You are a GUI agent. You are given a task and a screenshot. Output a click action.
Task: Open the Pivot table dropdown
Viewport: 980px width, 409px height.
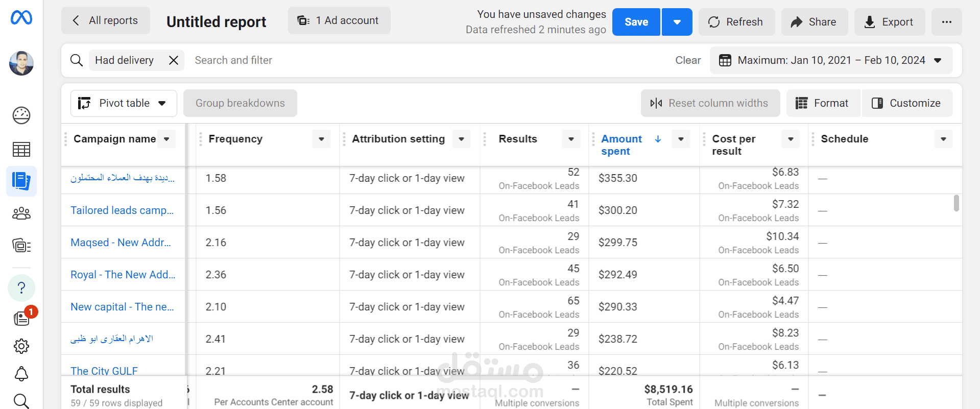tap(124, 103)
